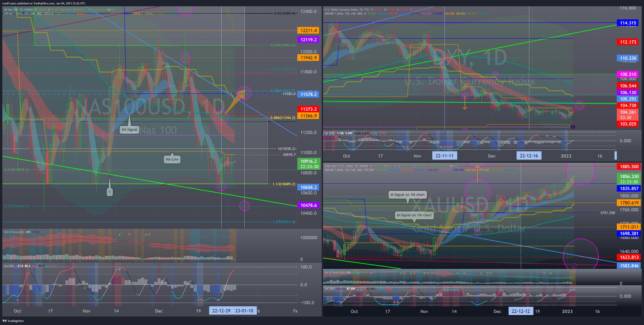Click the red 1623.813 gold price label
The height and width of the screenshot is (325, 644).
tap(629, 257)
